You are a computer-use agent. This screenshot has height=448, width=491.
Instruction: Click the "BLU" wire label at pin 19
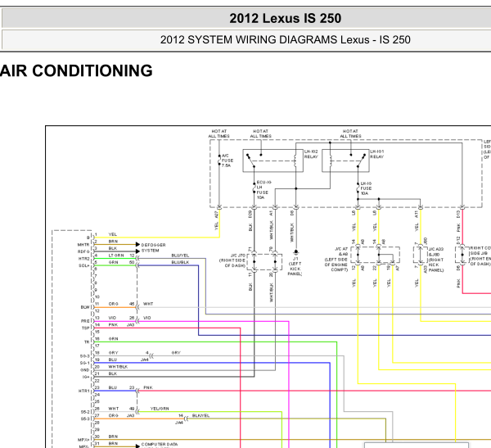tap(113, 360)
